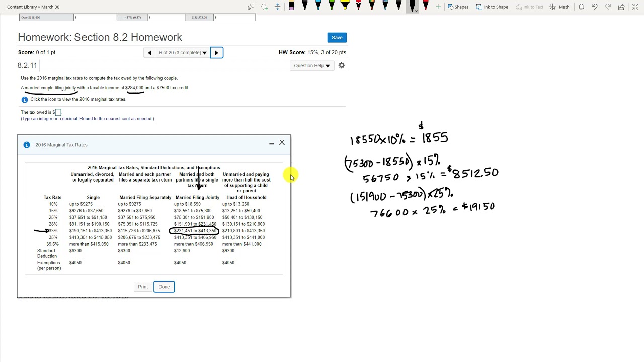The height and width of the screenshot is (362, 644).
Task: Go to the previous homework question
Action: point(149,53)
